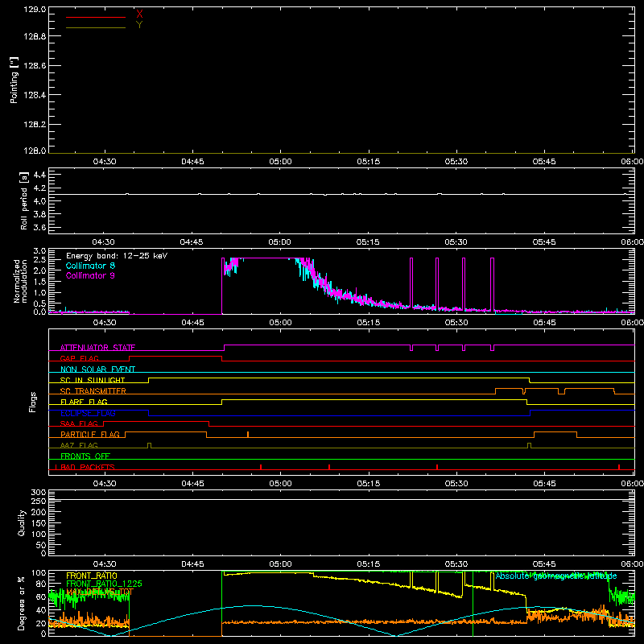Image resolution: width=644 pixels, height=644 pixels.
Task: Select the FRONTS_OFF flag label
Action: click(x=85, y=456)
